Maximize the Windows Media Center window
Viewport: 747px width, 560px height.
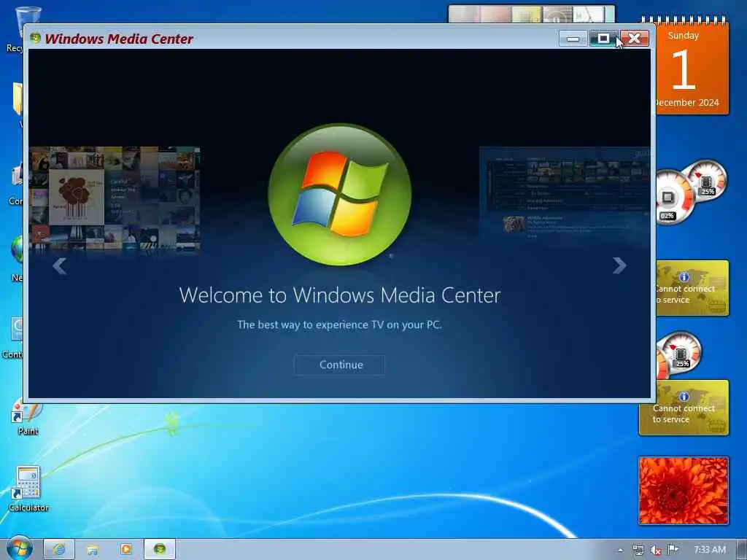point(603,39)
